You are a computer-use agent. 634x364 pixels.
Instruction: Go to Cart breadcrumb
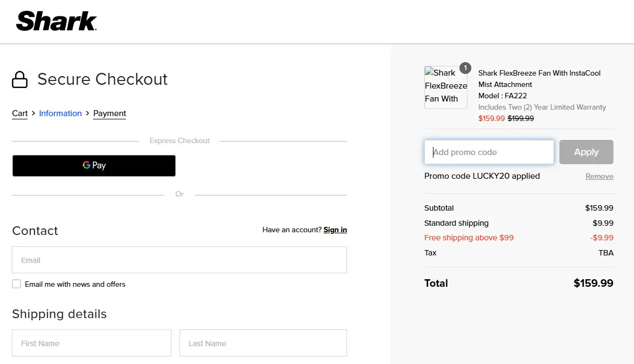coord(19,113)
